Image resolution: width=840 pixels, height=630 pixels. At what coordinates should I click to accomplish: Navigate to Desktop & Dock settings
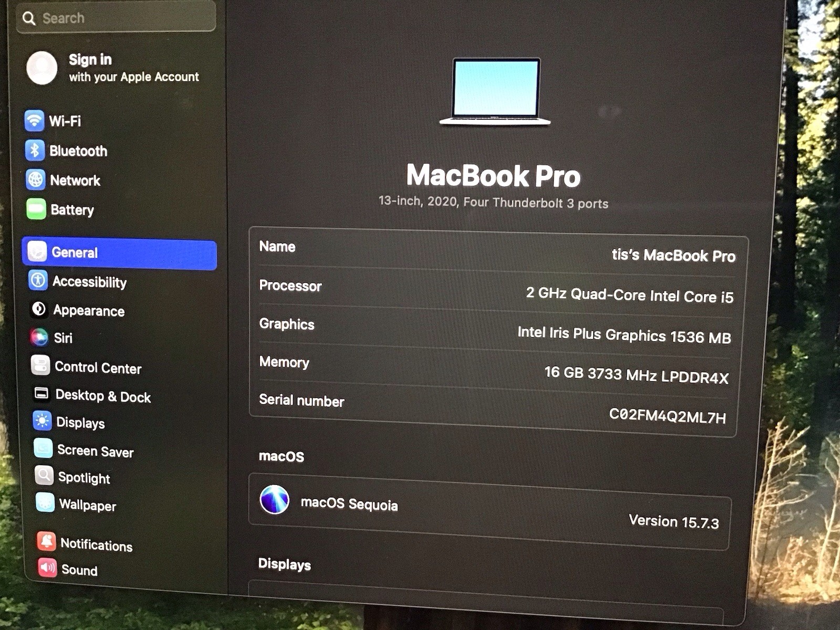103,396
